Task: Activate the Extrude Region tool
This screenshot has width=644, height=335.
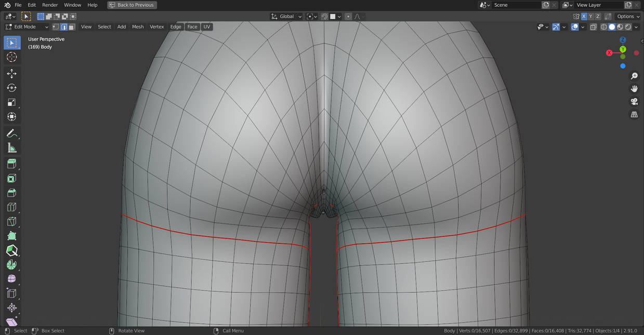Action: point(12,164)
